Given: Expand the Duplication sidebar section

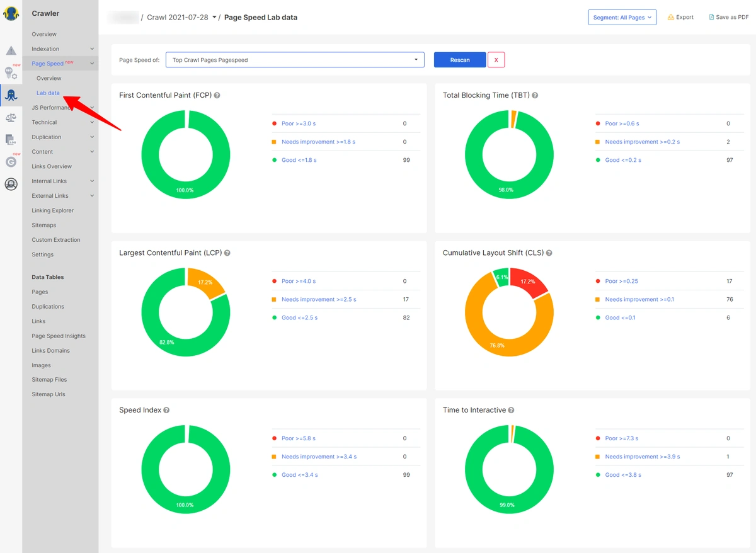Looking at the screenshot, I should point(62,137).
